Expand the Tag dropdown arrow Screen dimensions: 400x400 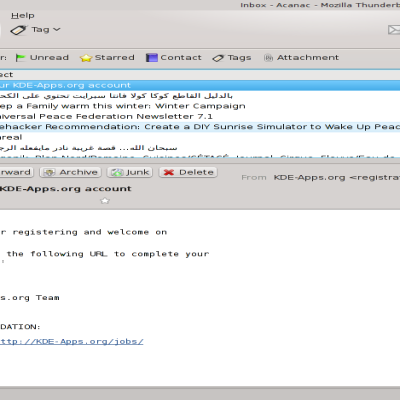coord(57,30)
